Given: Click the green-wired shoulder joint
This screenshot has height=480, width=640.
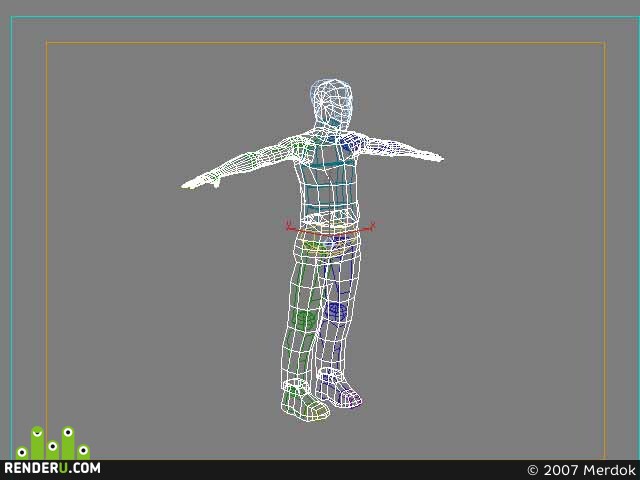Looking at the screenshot, I should [301, 146].
